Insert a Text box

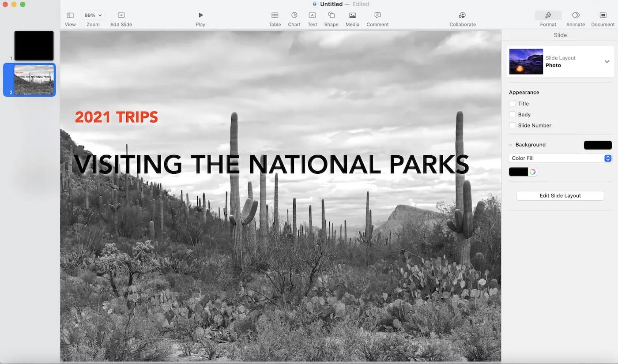[312, 18]
